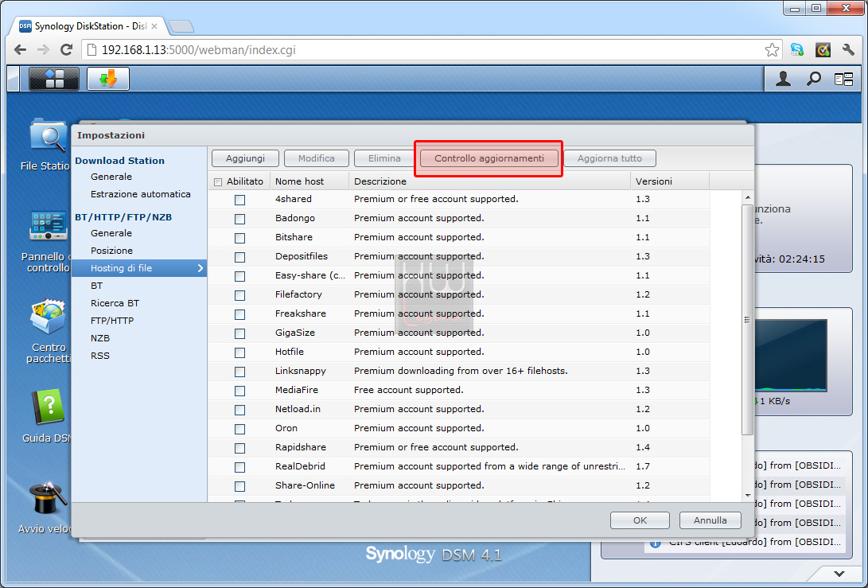Open the NZB settings section
This screenshot has height=588, width=868.
pyautogui.click(x=100, y=338)
